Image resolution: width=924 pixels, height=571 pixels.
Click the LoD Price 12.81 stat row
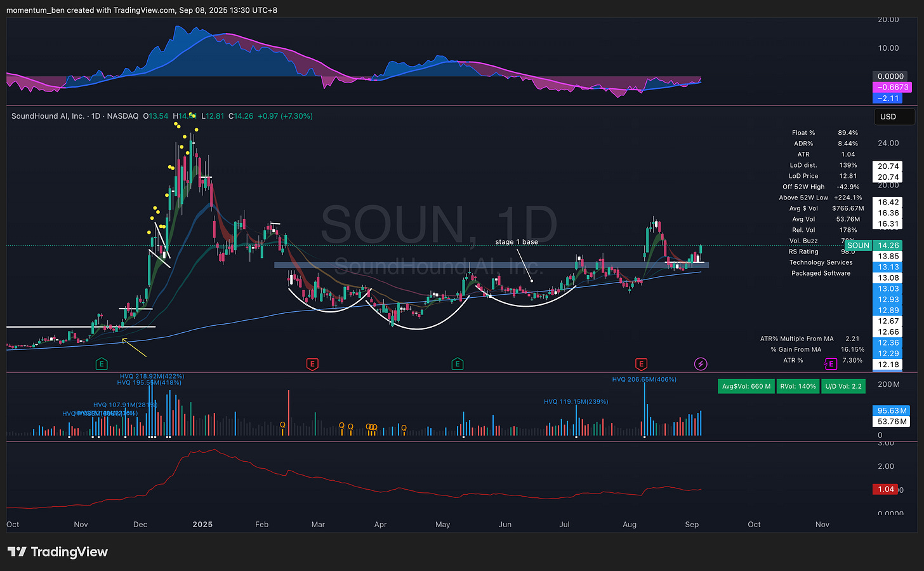822,176
